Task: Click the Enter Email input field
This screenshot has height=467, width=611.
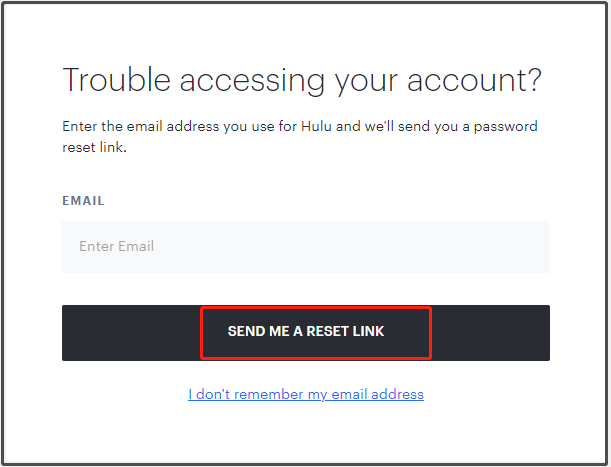Action: coord(306,247)
